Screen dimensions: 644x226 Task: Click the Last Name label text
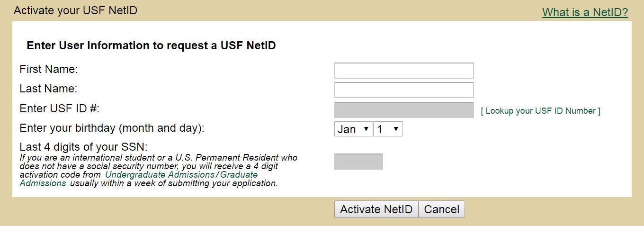tap(48, 89)
